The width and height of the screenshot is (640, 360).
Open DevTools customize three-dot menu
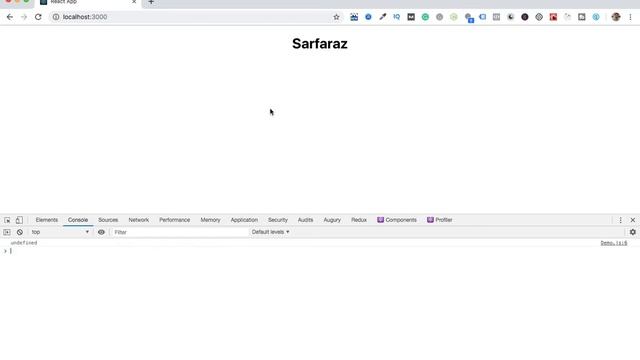pyautogui.click(x=620, y=220)
